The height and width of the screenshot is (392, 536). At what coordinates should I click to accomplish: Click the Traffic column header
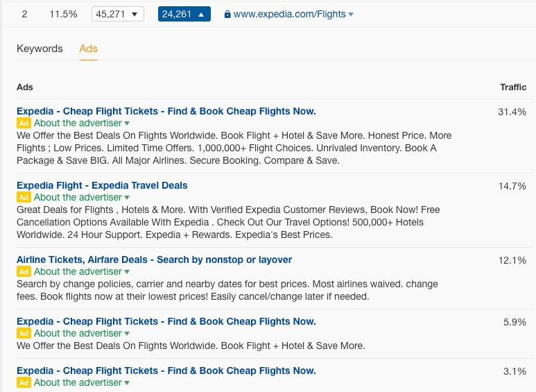point(513,87)
